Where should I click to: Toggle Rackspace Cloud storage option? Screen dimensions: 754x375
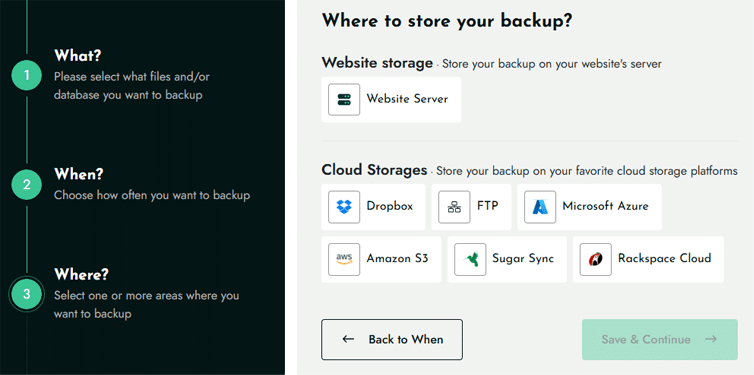click(648, 259)
